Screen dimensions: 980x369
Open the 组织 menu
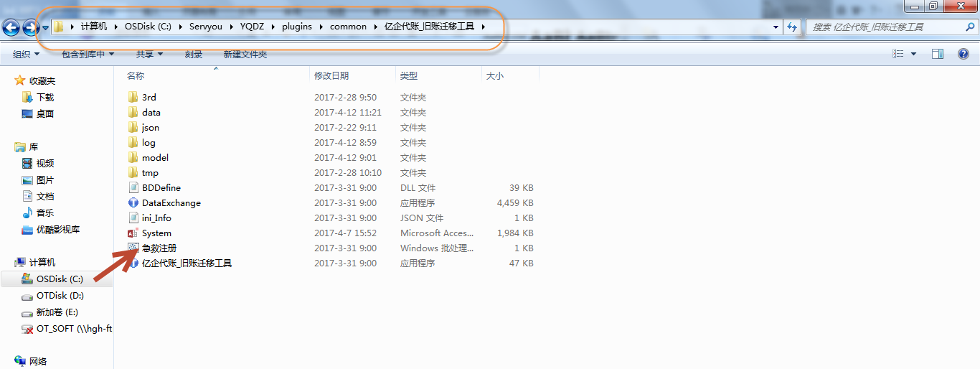(26, 54)
